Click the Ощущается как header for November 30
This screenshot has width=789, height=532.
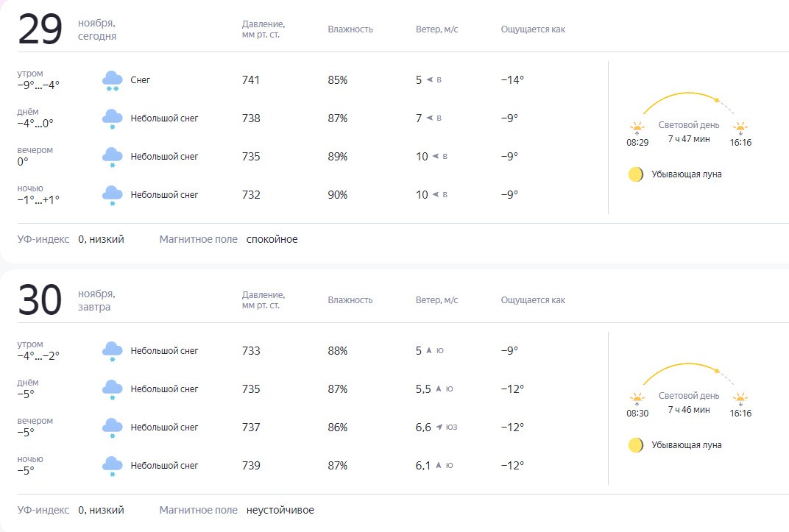(533, 300)
